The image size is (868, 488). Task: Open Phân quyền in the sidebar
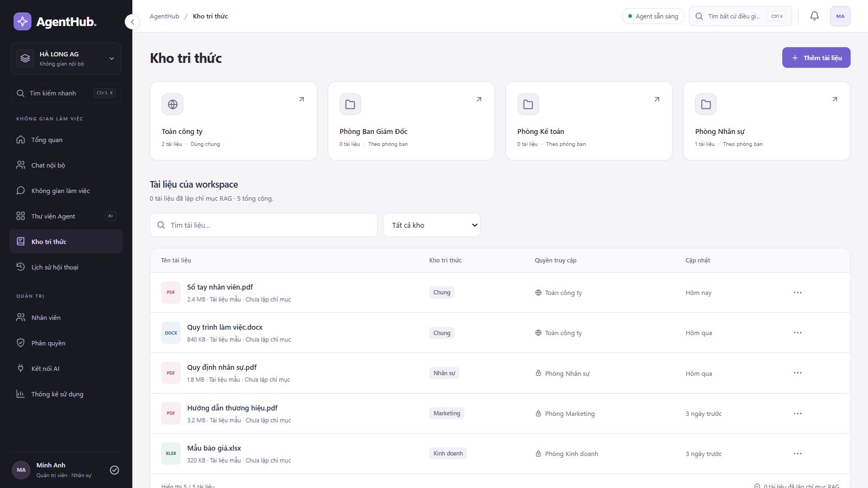tap(66, 343)
